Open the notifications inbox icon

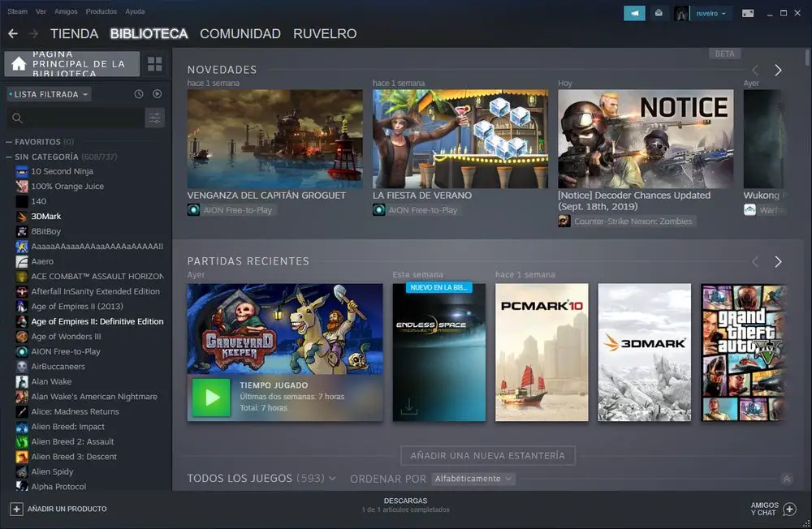coord(659,13)
